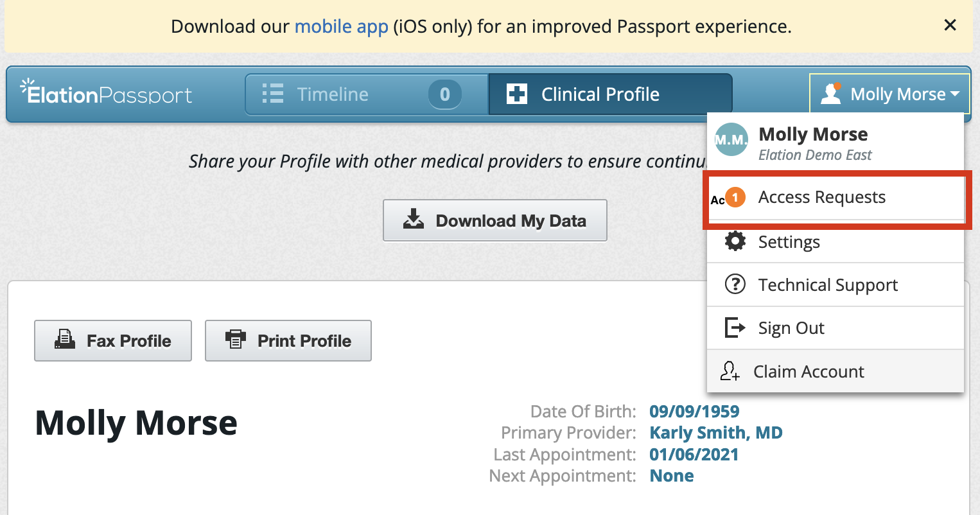Select Access Requests from the menu

[x=821, y=197]
